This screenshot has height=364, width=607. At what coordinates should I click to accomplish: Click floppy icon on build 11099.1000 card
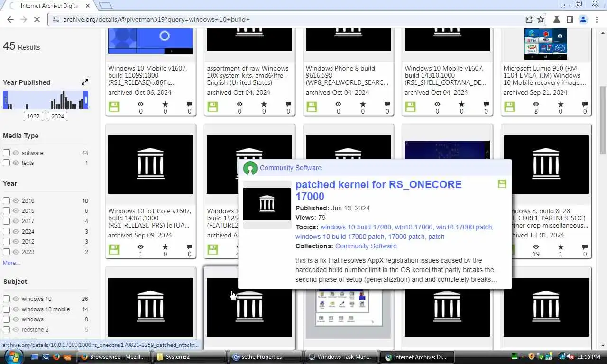pyautogui.click(x=114, y=107)
